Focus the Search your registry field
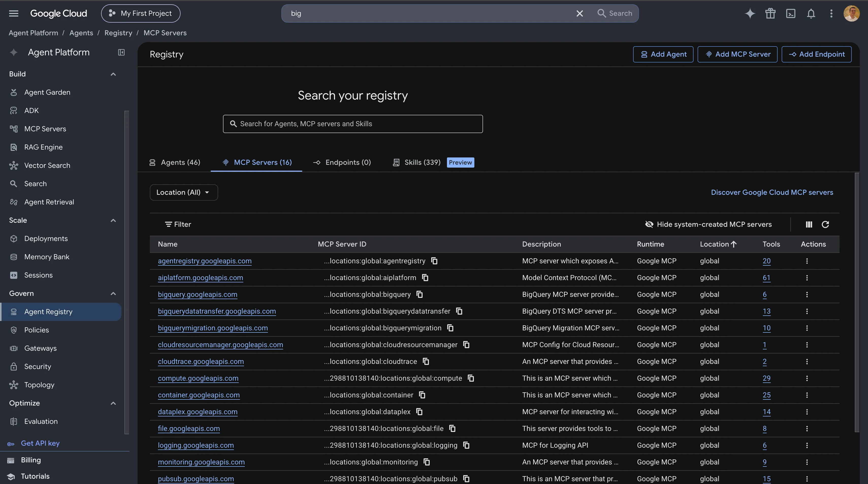 (353, 124)
